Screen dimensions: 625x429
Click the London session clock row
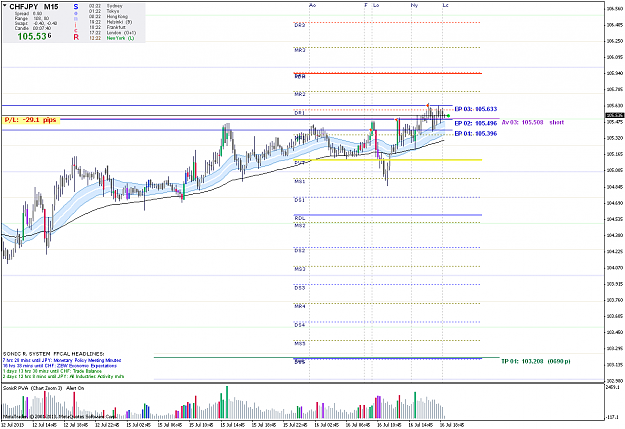click(x=112, y=33)
